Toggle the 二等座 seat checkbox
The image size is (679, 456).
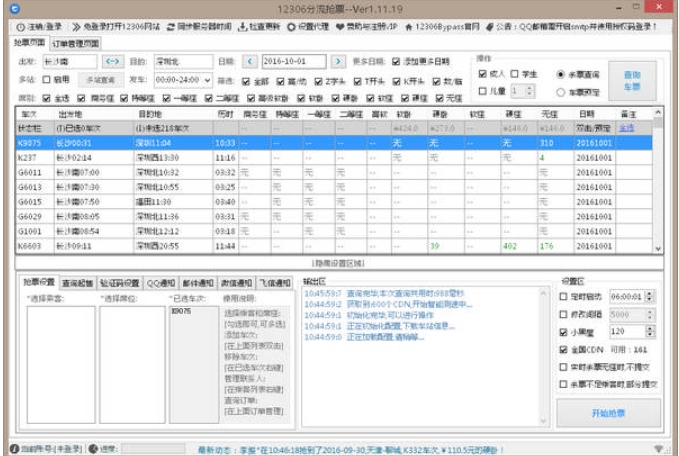(208, 99)
